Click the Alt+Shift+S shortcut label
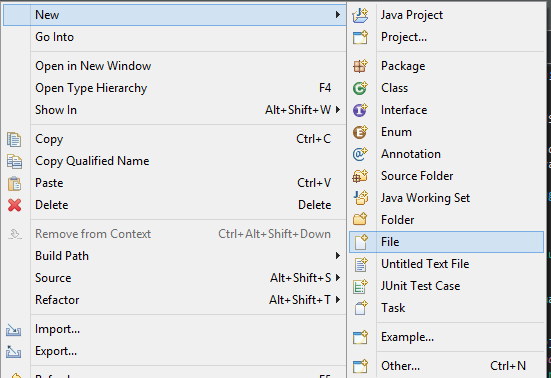This screenshot has height=378, width=551. (300, 278)
